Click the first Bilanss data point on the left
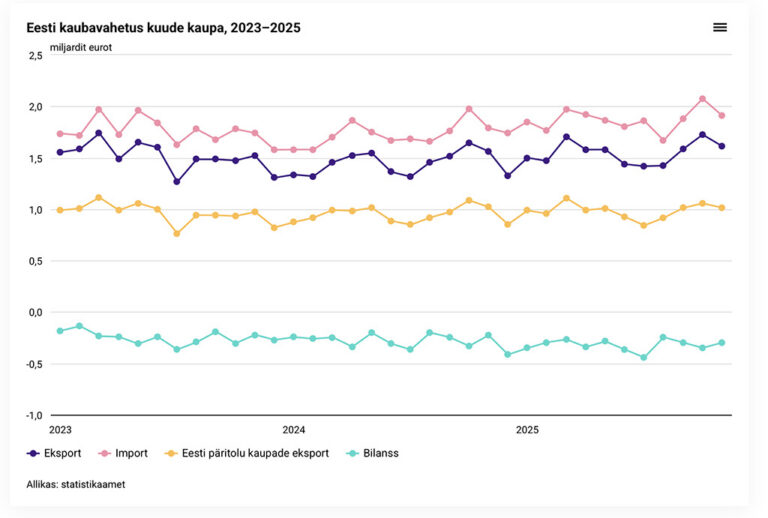This screenshot has height=518, width=768. click(60, 331)
